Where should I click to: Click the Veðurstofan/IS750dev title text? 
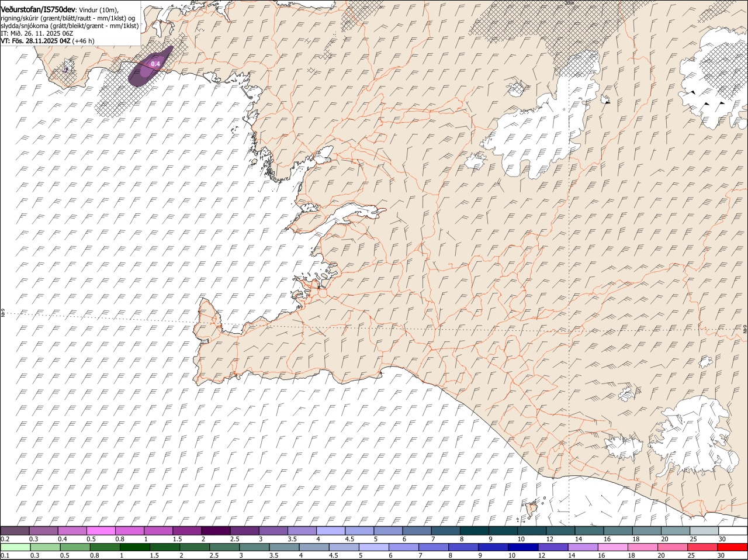click(x=37, y=10)
